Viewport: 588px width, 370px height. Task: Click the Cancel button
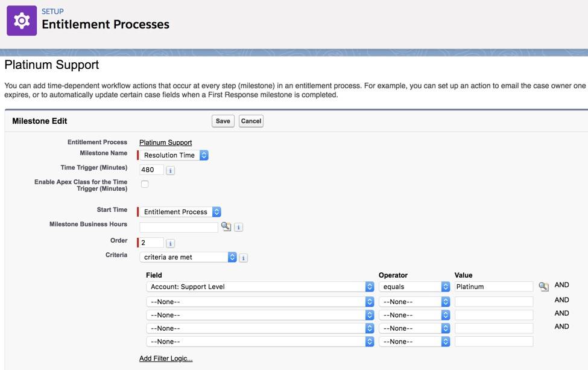[x=251, y=121]
